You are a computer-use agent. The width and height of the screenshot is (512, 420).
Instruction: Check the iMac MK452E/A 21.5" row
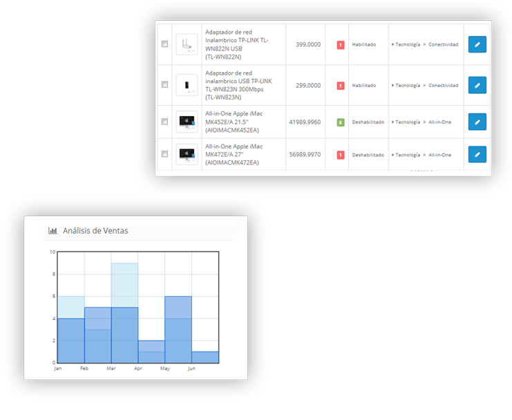click(x=164, y=122)
